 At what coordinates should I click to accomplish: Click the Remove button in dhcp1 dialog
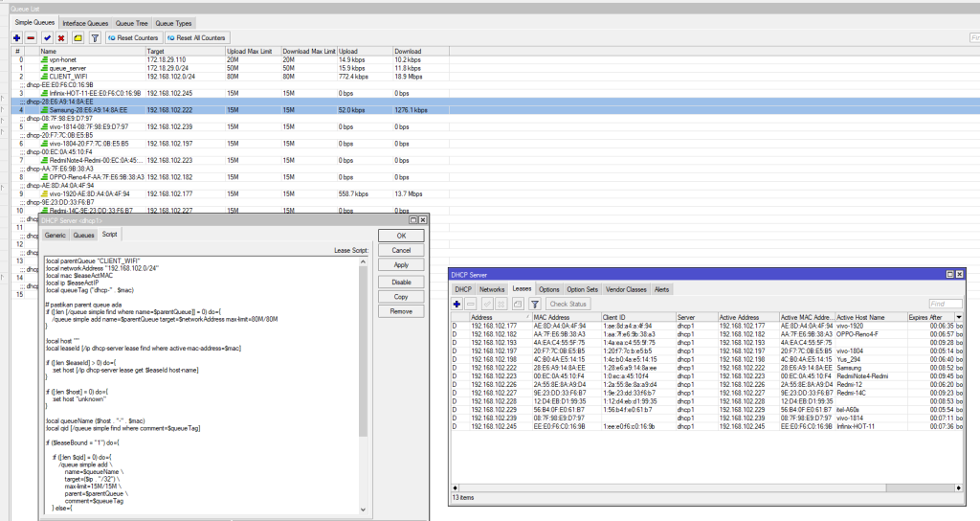(401, 311)
